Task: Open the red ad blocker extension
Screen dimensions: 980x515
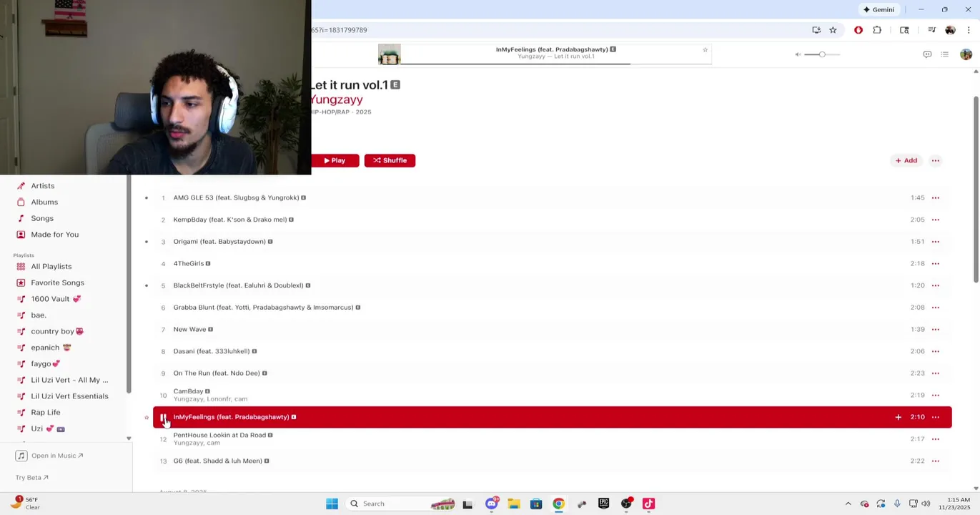Action: pyautogui.click(x=858, y=30)
